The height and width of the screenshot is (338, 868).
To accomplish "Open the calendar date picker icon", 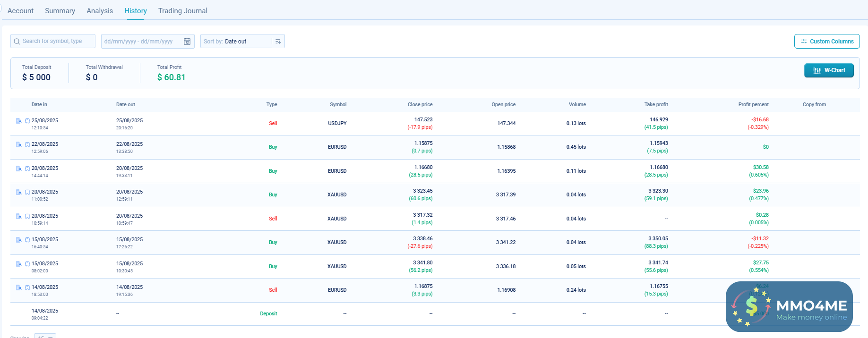I will point(187,42).
